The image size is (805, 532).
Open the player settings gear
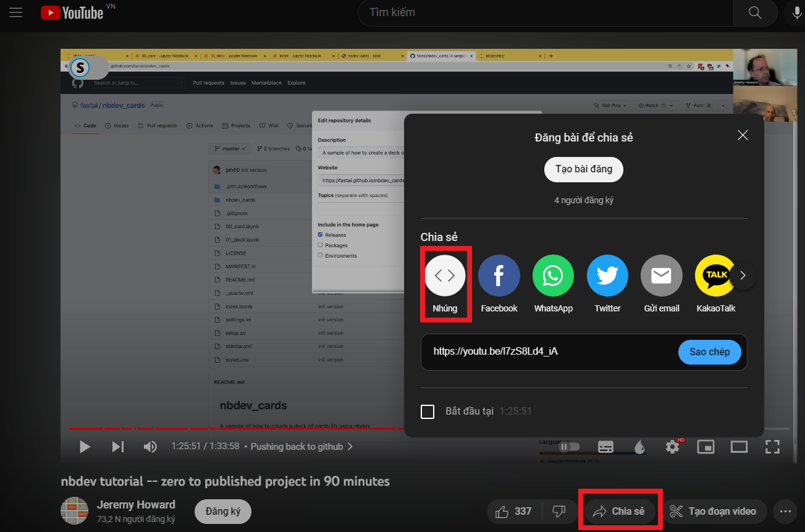[x=673, y=446]
